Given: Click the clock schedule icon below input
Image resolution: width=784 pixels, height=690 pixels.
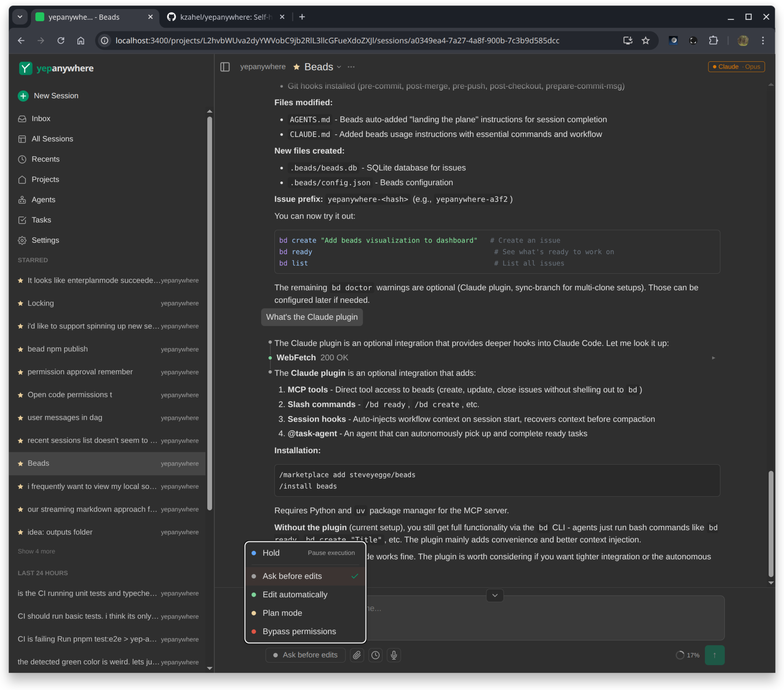Looking at the screenshot, I should click(375, 655).
